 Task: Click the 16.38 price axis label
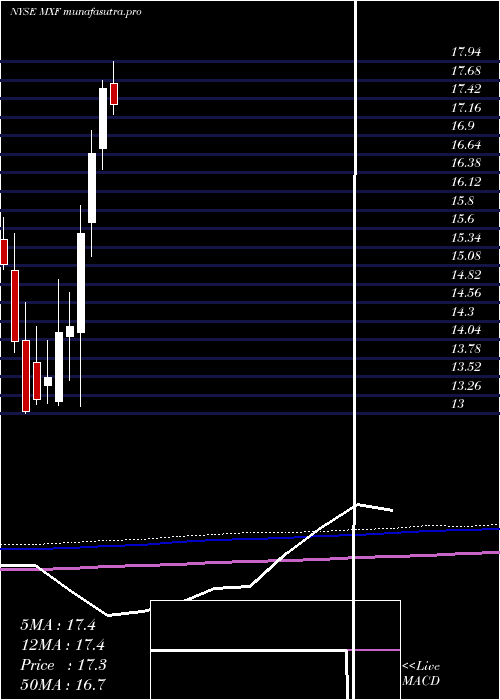tap(466, 163)
